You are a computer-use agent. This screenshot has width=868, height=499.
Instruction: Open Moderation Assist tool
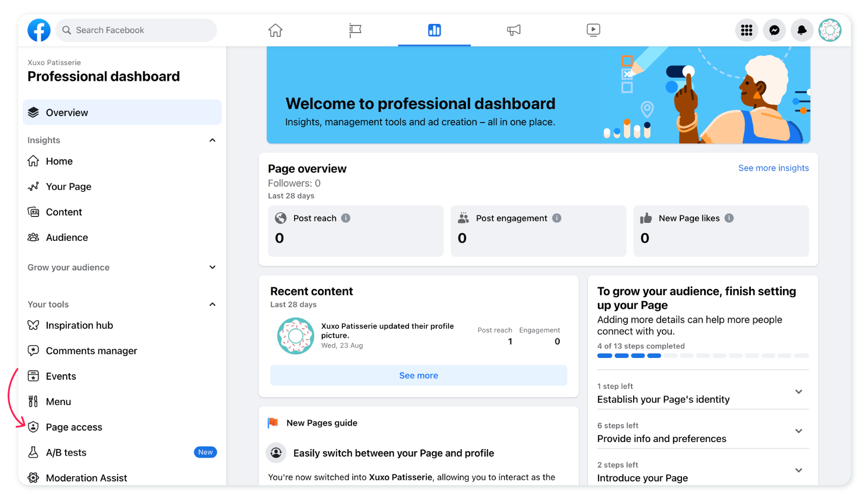tap(122, 478)
